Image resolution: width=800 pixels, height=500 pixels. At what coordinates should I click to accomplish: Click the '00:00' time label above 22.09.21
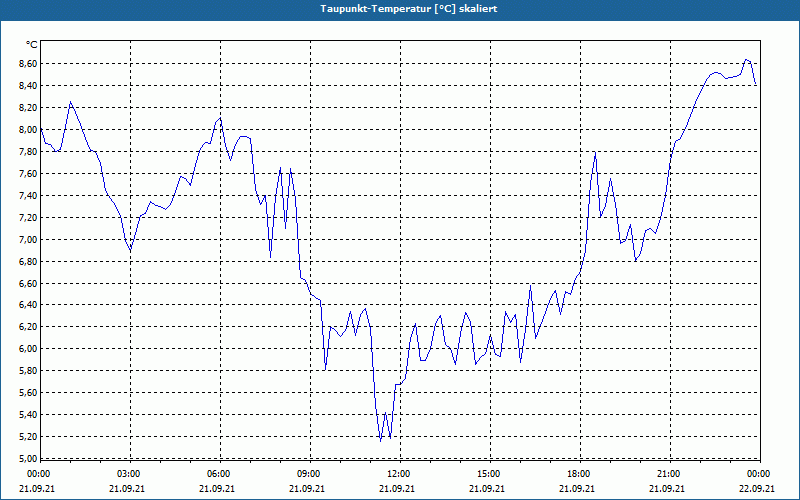758,474
